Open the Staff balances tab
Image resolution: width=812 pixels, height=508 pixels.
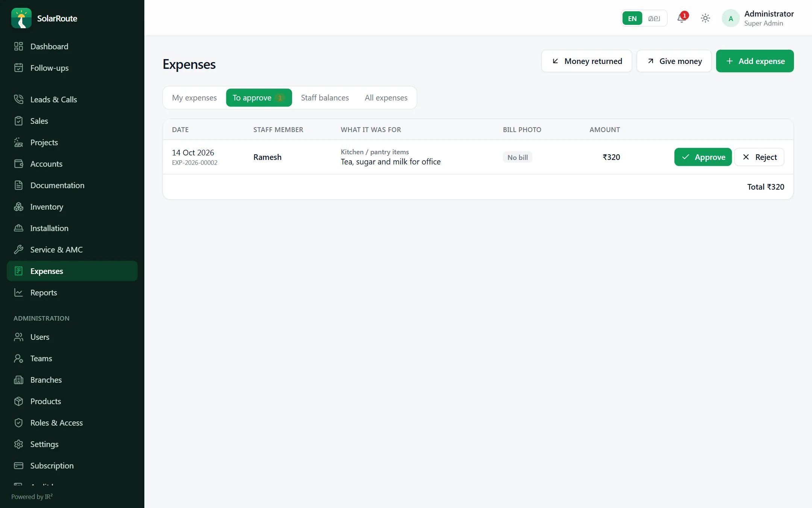point(325,97)
